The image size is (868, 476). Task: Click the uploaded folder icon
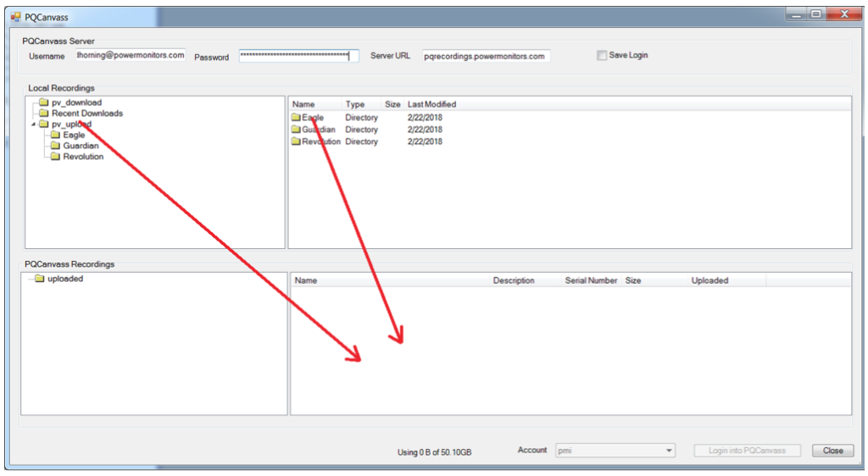coord(39,279)
